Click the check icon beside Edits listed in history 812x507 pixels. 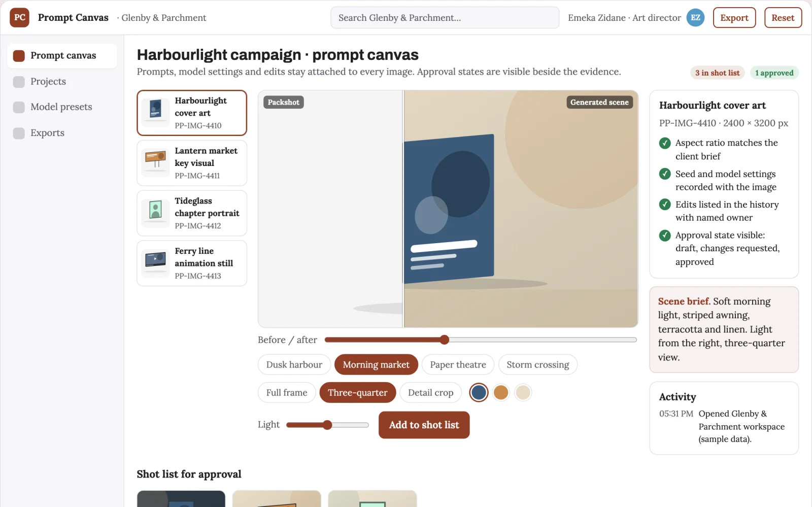pyautogui.click(x=665, y=205)
